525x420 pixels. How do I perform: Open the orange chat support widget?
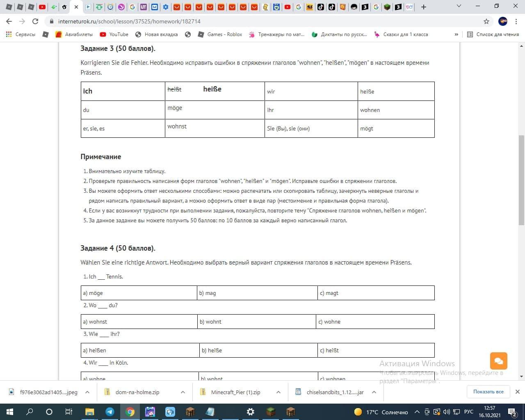pos(499,361)
